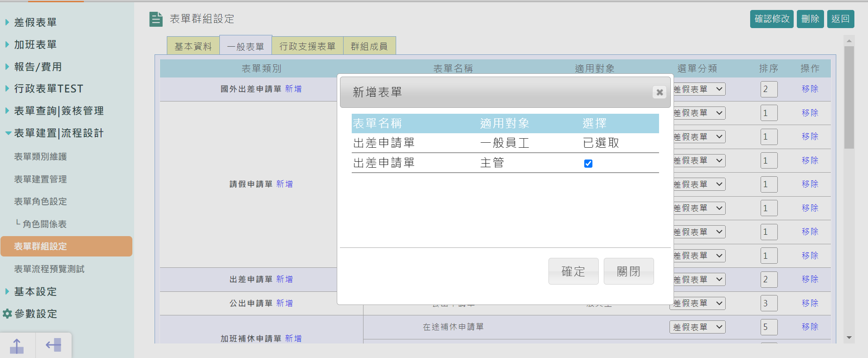Click the collapse sidebar arrow icon
The image size is (868, 358).
pos(53,345)
